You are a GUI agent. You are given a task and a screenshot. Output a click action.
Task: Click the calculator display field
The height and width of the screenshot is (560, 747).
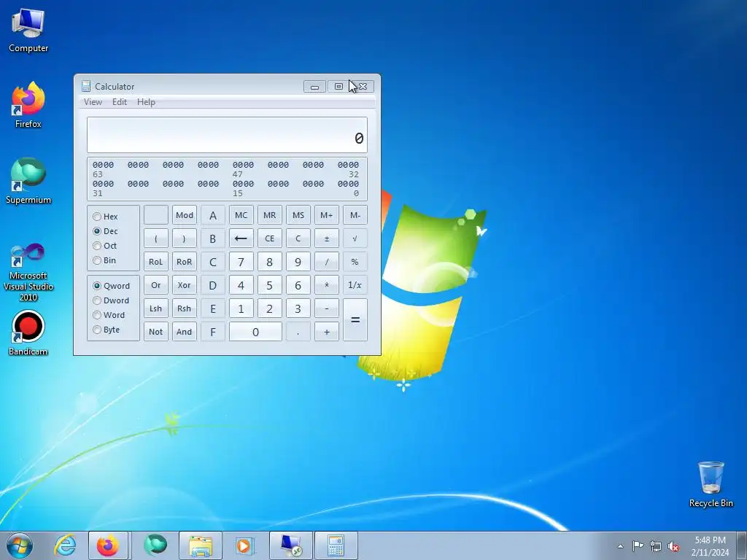pos(228,135)
